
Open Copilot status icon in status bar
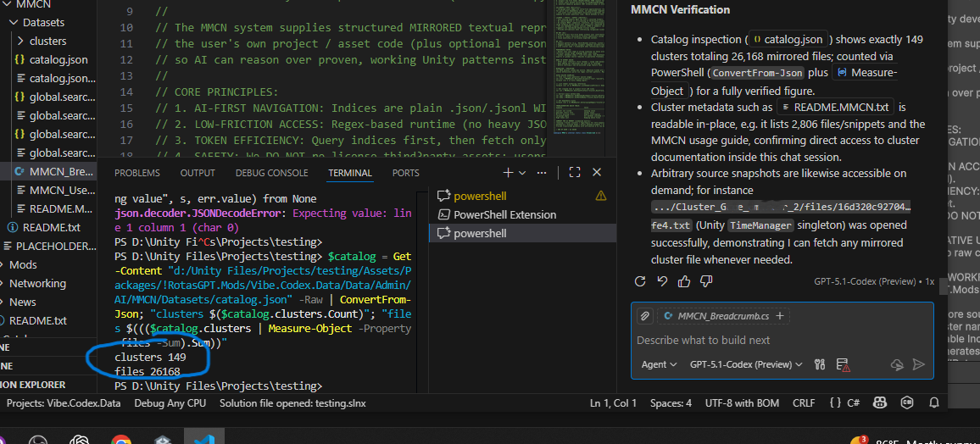point(880,402)
